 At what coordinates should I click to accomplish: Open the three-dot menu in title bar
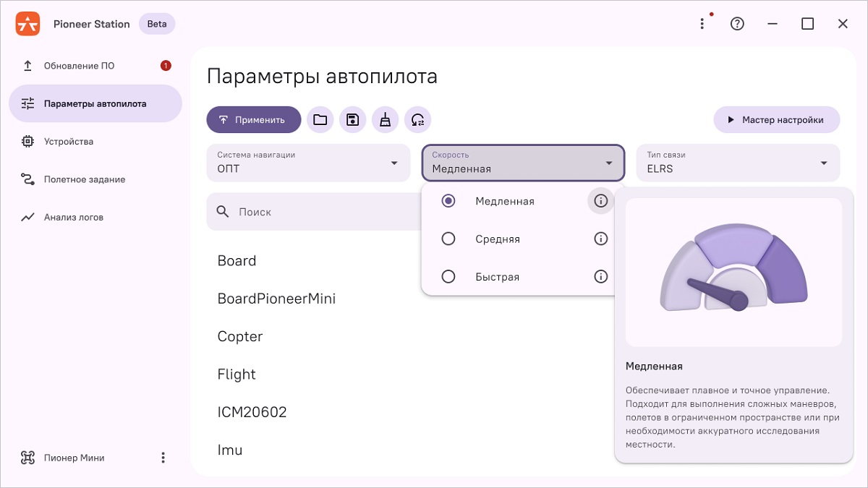(x=702, y=24)
